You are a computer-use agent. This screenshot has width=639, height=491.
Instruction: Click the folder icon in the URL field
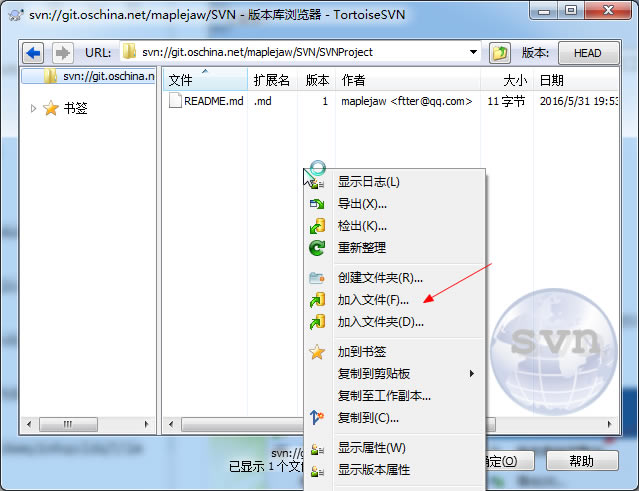coord(130,52)
